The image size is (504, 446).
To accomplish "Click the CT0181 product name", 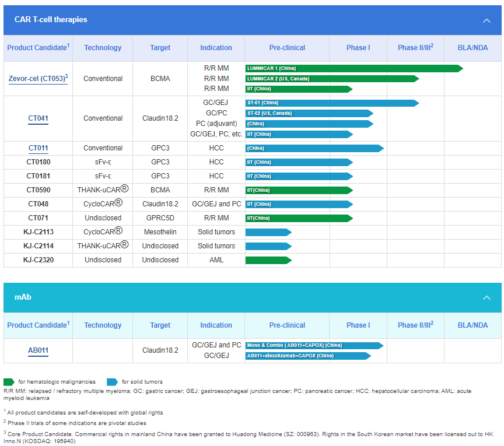I will click(38, 176).
